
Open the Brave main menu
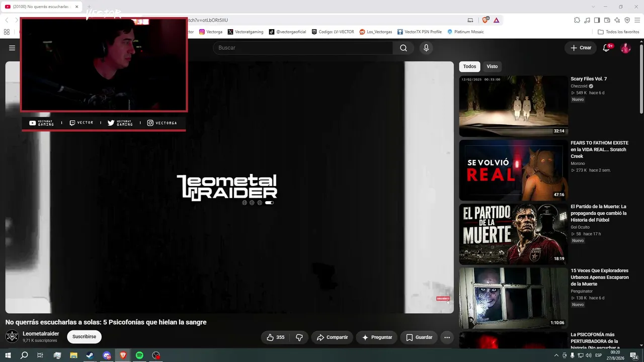[637, 20]
